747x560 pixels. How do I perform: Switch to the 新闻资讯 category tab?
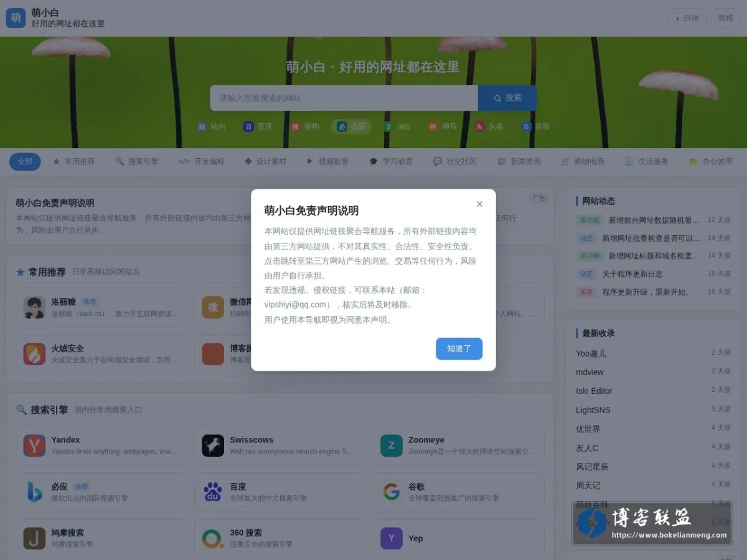tap(519, 161)
